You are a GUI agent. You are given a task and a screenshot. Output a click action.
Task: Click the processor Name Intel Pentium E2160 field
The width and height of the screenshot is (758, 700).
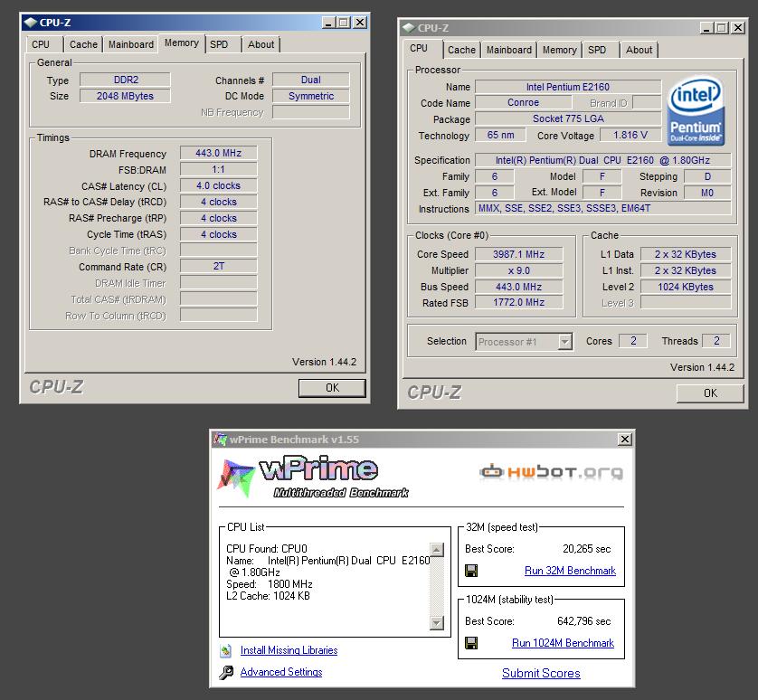(x=568, y=87)
